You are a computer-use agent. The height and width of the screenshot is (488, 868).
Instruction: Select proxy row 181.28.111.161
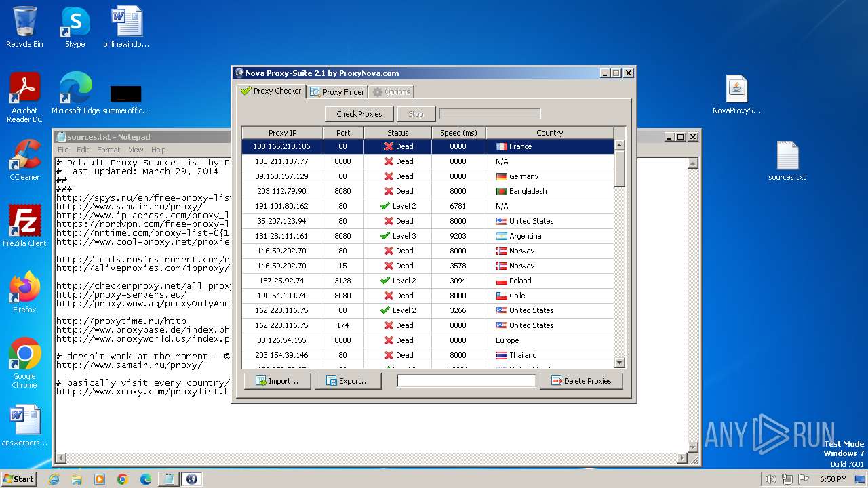428,236
